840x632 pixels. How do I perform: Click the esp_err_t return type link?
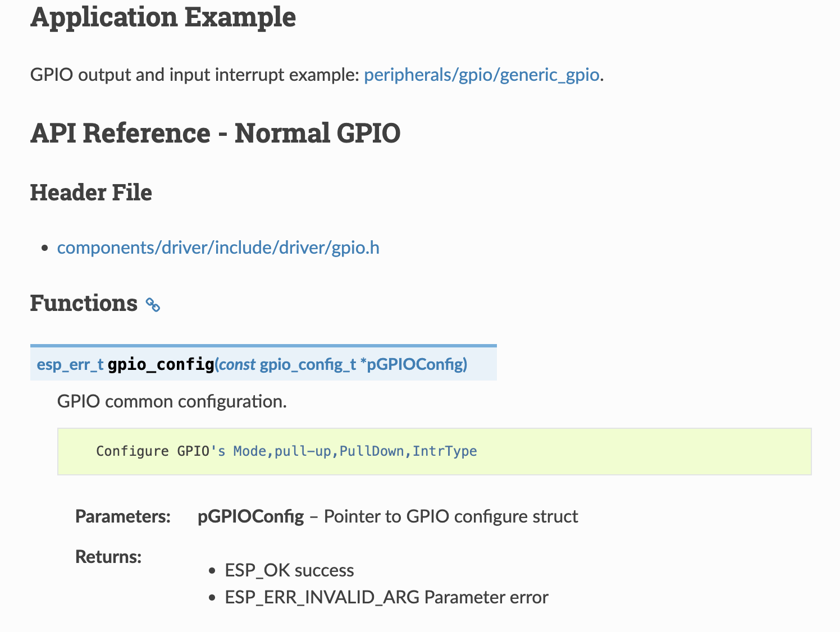click(x=70, y=365)
